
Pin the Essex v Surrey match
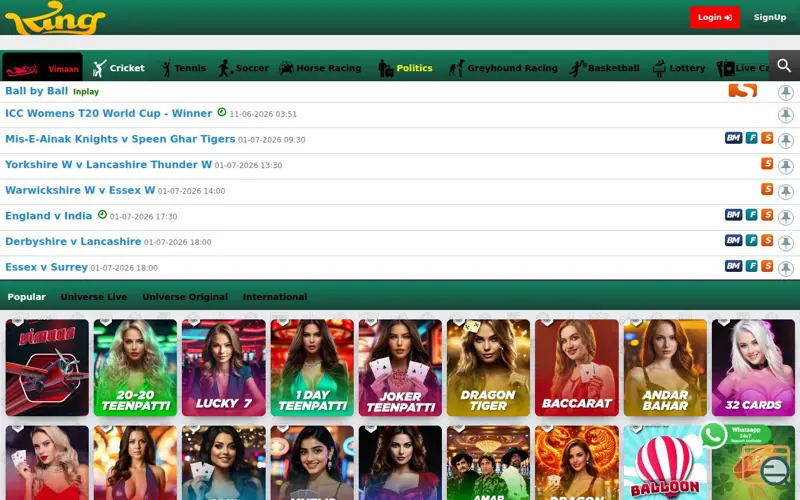pos(786,268)
